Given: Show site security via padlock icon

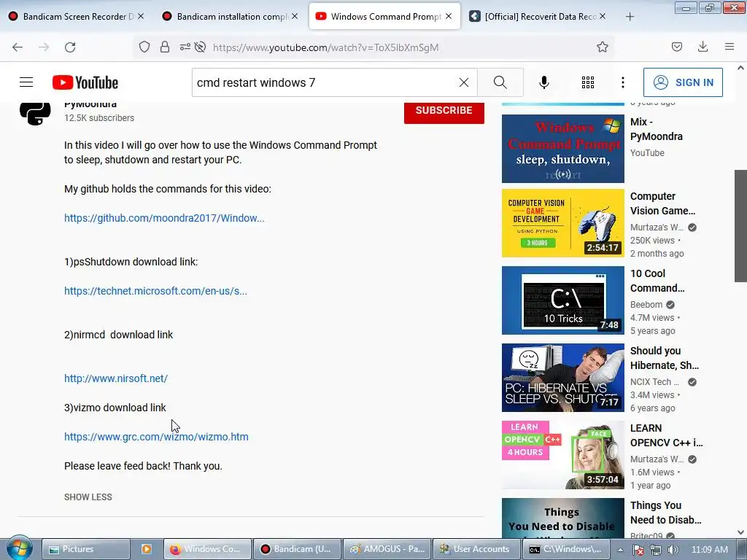Looking at the screenshot, I should (x=165, y=47).
